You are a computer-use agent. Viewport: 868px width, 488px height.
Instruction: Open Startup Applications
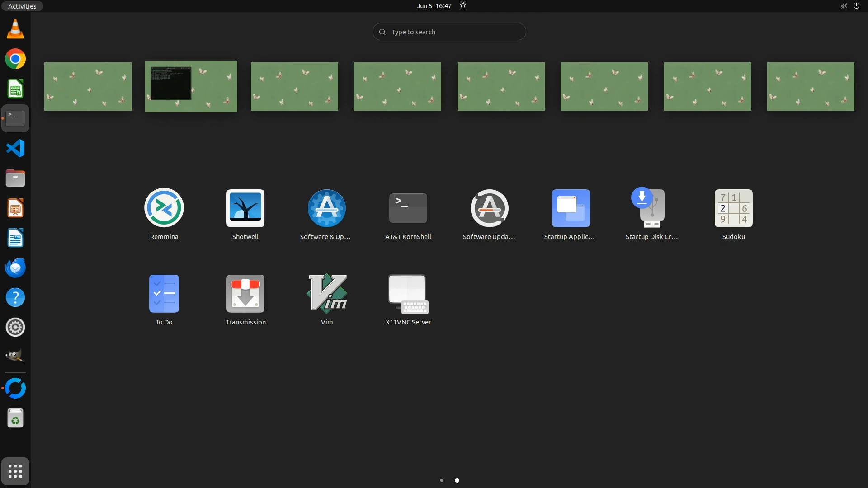[571, 208]
